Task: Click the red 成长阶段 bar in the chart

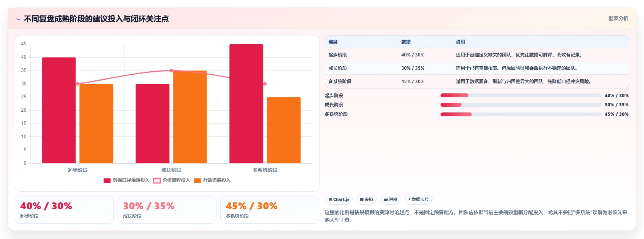Action: (x=152, y=124)
